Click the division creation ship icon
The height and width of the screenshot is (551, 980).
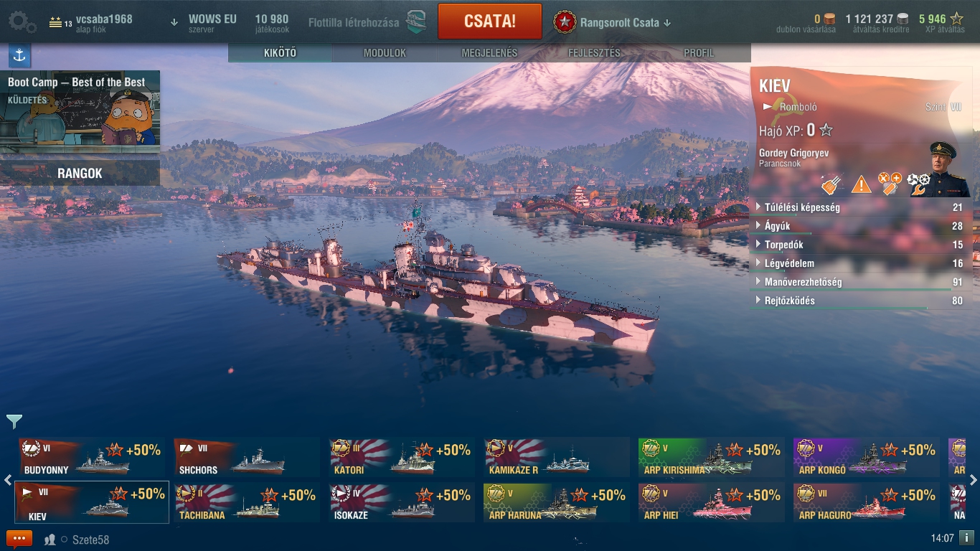pyautogui.click(x=417, y=22)
